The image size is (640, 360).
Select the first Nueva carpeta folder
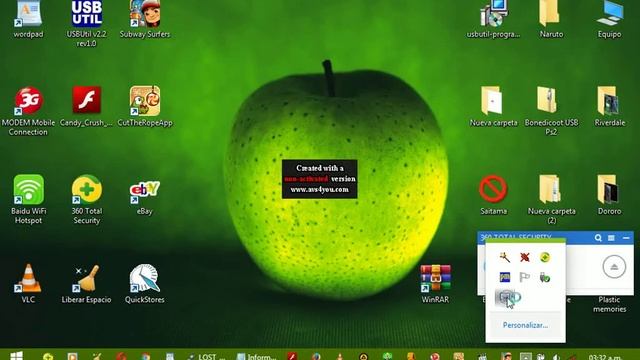coord(493,106)
